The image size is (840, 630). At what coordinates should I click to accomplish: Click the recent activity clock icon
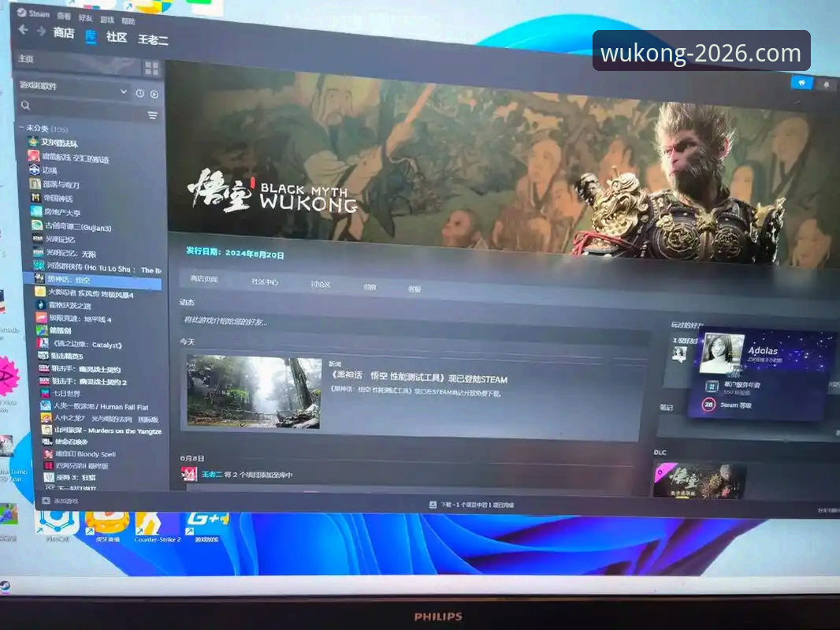139,93
